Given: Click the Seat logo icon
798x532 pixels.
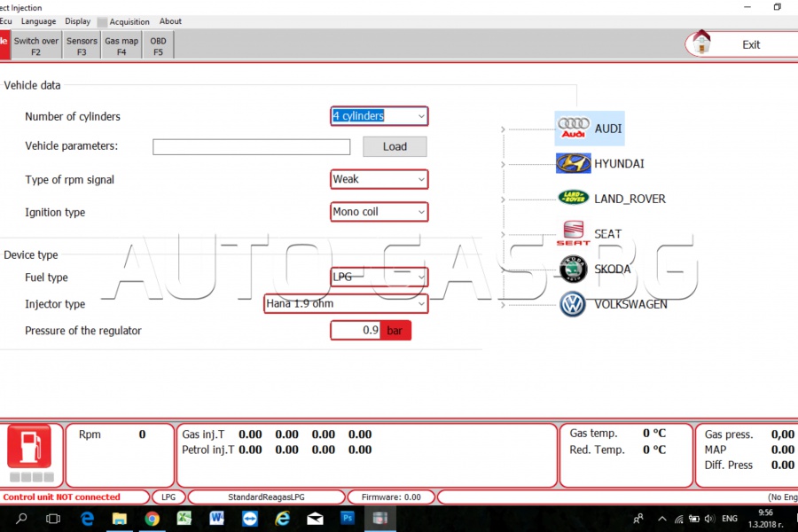Looking at the screenshot, I should [x=574, y=233].
